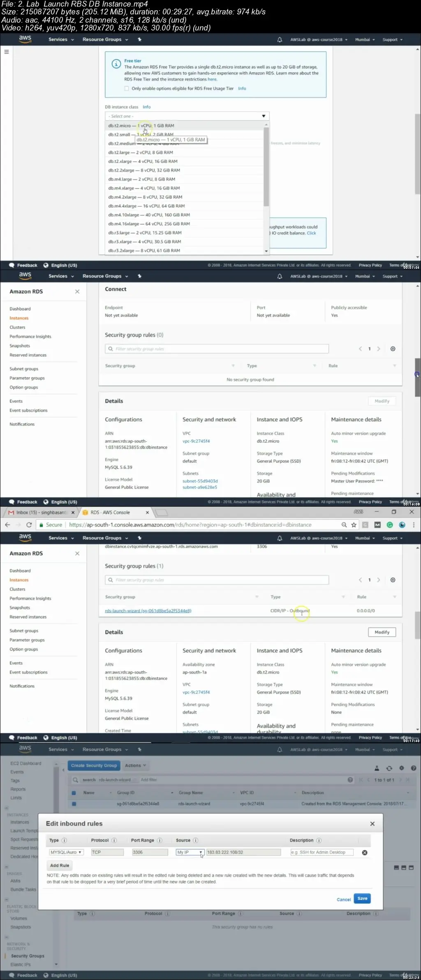Click Chrome back arrow button

[x=7, y=525]
